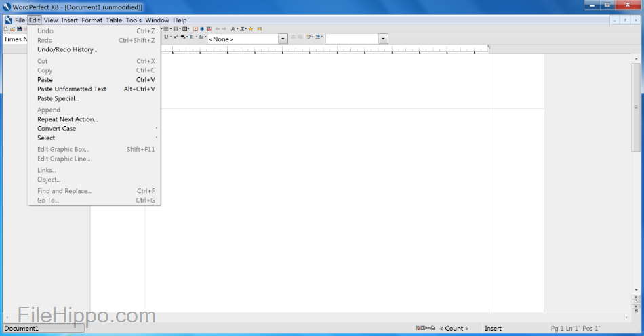The width and height of the screenshot is (644, 336).
Task: Expand the Select submenu
Action: (x=94, y=138)
